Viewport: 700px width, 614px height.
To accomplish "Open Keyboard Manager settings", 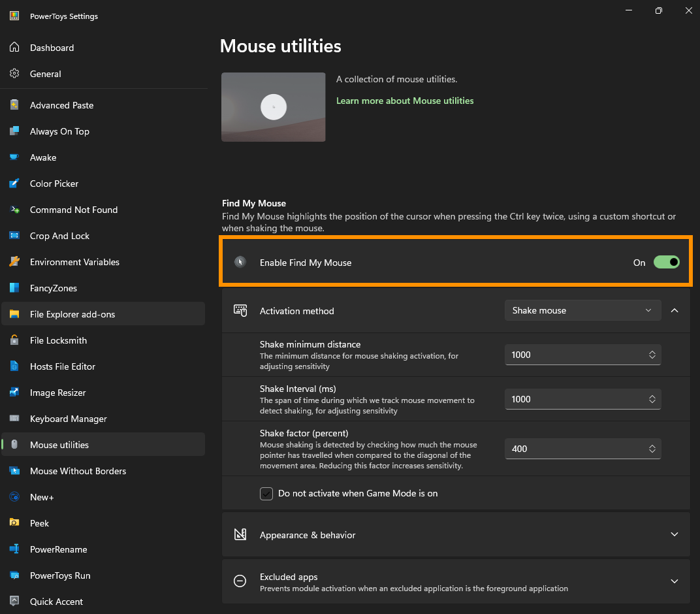I will point(103,419).
